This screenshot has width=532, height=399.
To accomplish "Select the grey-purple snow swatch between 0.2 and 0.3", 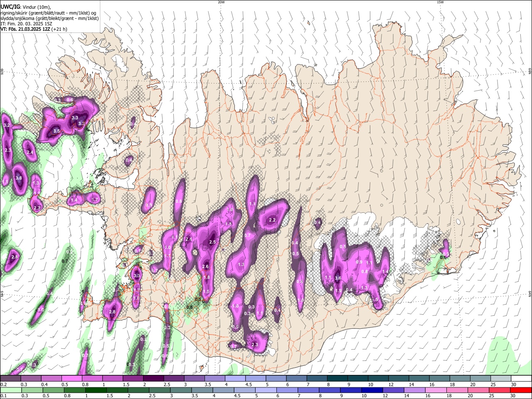I will [10, 378].
